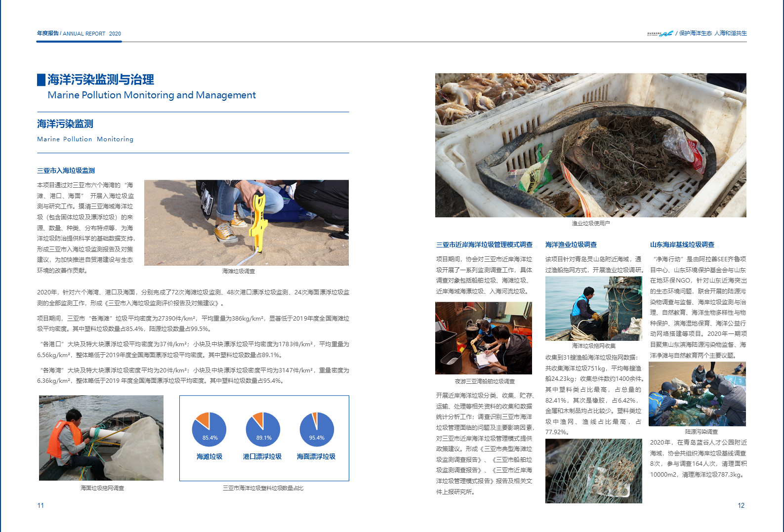The height and width of the screenshot is (532, 784).
Task: Open the photo of man in orange life vest
Action: pyautogui.click(x=101, y=438)
